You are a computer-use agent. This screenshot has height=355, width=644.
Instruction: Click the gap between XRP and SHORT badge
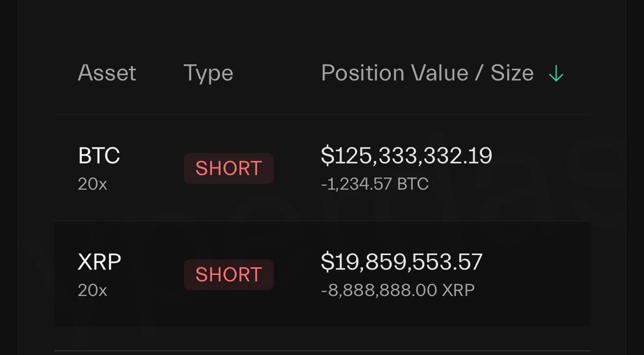[x=152, y=274]
